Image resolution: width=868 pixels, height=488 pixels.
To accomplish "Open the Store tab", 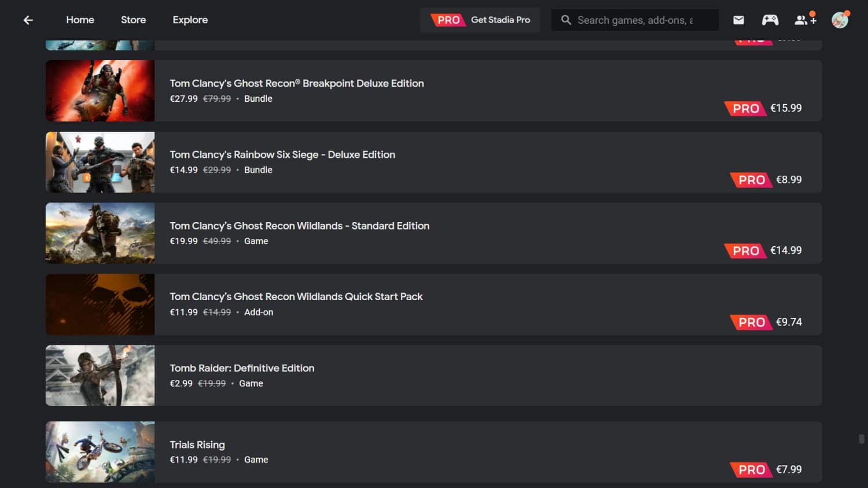I will [x=133, y=20].
